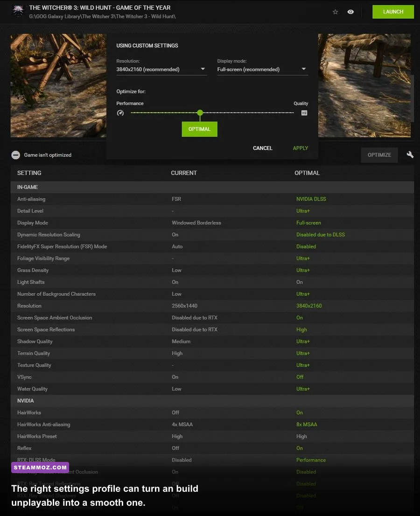Click the SETTING column header
420x516 pixels.
pyautogui.click(x=29, y=173)
